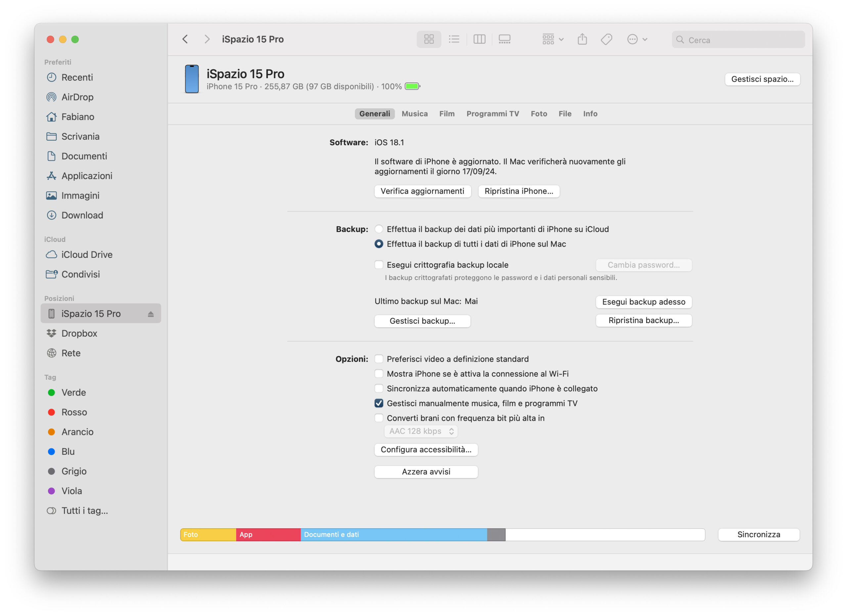Switch to gallery view icon

tap(504, 39)
